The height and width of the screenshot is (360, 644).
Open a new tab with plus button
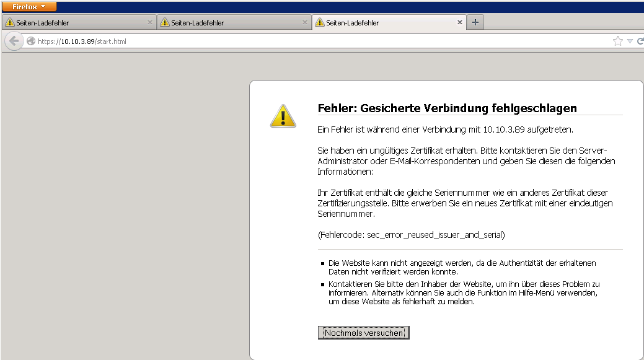[475, 22]
